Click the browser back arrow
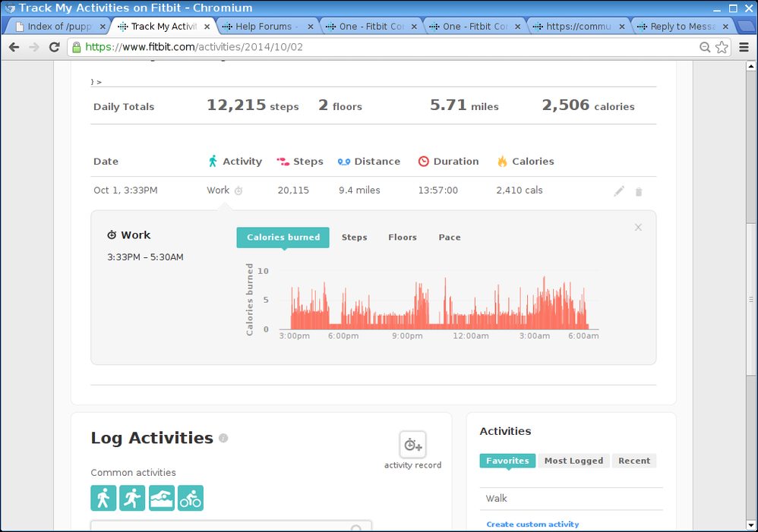Screen dimensions: 758x532 click(x=14, y=47)
